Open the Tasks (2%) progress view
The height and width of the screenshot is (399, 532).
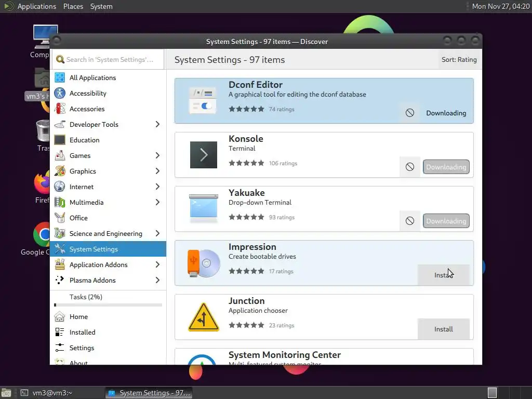pos(108,299)
